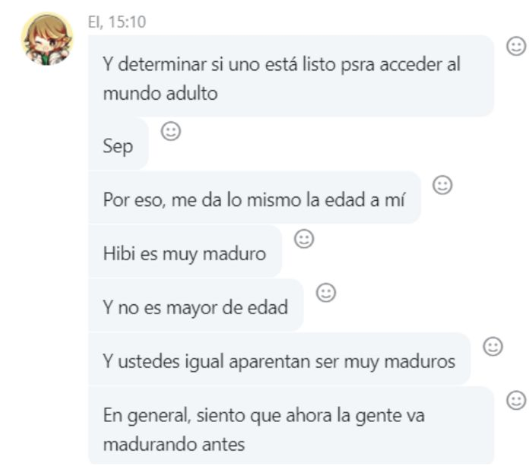Select the 'Y ustedes igual aparentan' message bubble
The width and height of the screenshot is (532, 471).
point(279,359)
